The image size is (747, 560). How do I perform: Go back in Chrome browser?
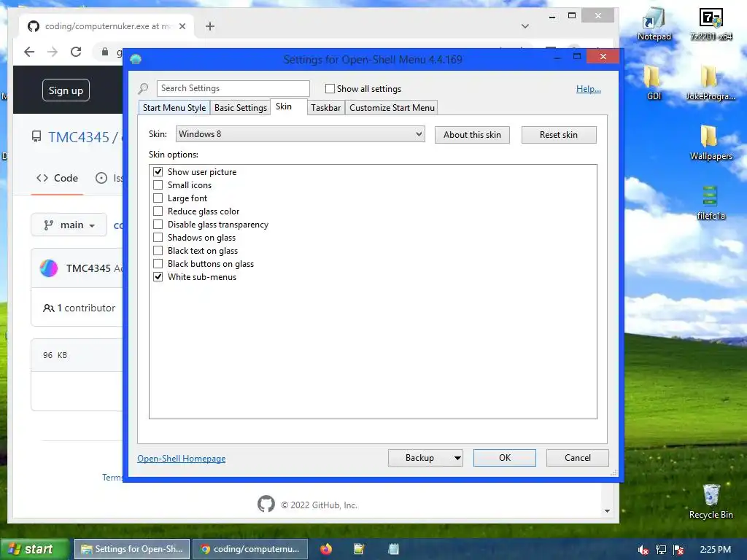(x=29, y=52)
